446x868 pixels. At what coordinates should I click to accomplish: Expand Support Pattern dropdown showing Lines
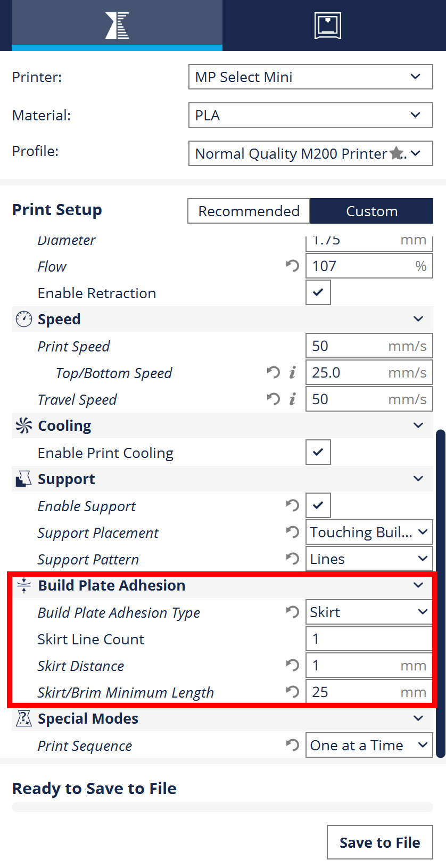click(369, 559)
